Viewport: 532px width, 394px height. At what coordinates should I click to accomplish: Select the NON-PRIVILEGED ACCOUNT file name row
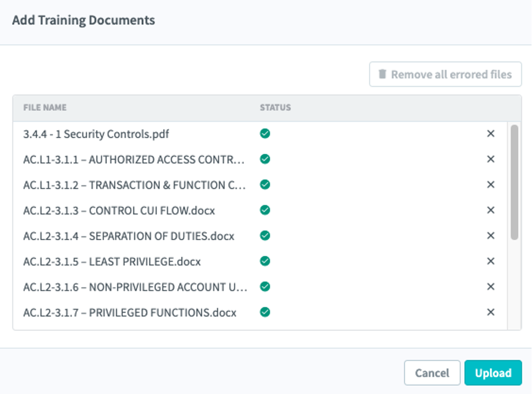pos(134,287)
